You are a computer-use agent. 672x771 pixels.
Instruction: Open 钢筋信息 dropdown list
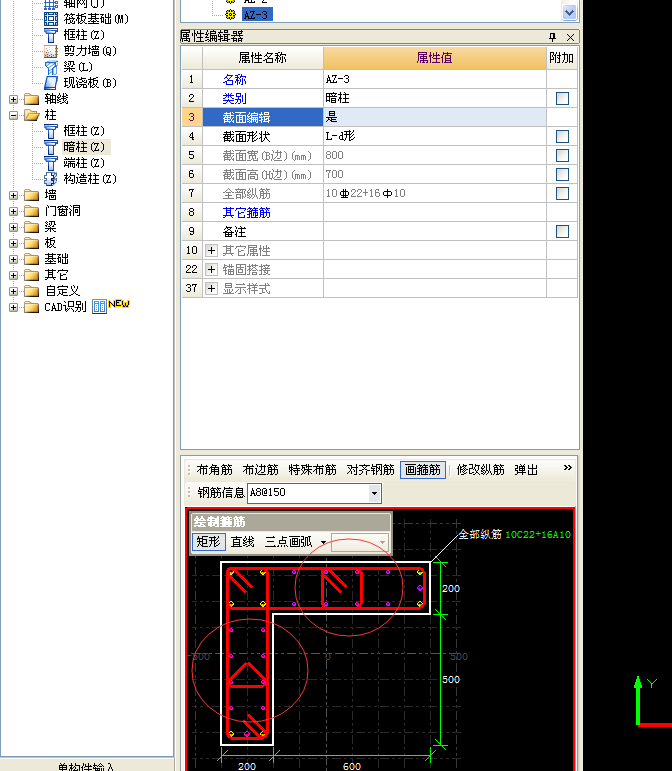click(374, 493)
